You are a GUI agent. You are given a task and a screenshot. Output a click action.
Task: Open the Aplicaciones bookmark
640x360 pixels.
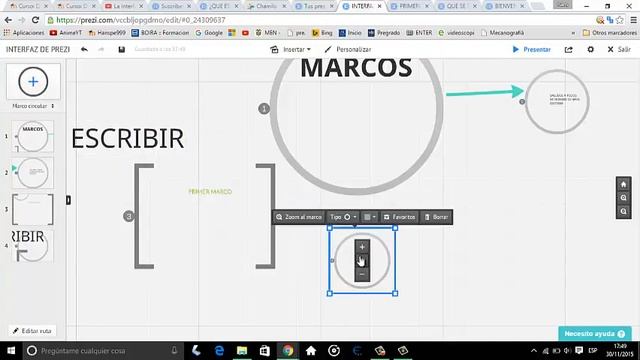[24, 33]
